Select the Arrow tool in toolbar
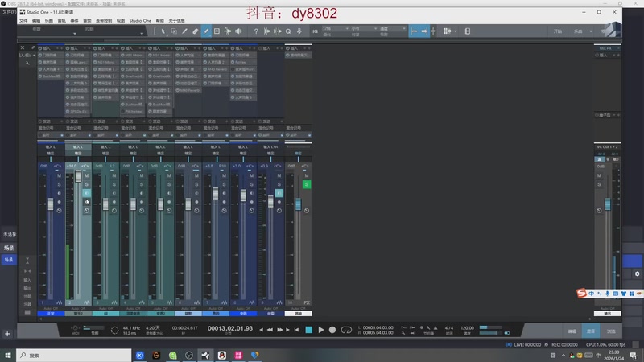 click(x=163, y=31)
